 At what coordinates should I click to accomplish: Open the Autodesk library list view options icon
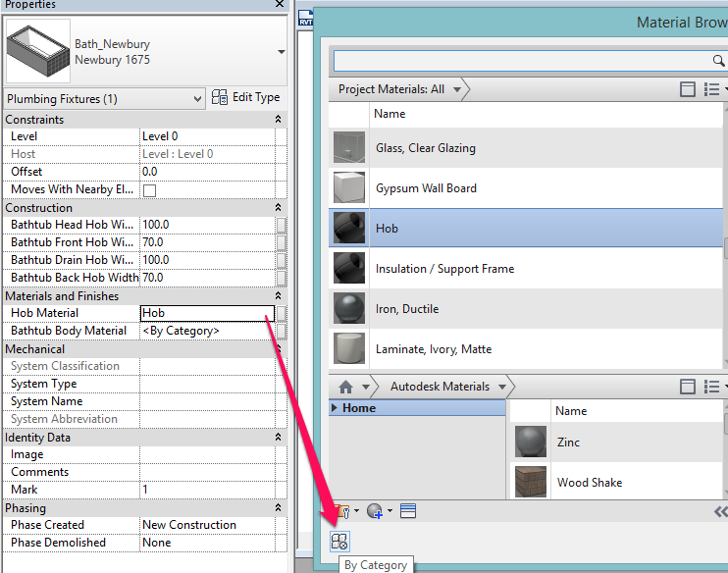click(x=711, y=387)
